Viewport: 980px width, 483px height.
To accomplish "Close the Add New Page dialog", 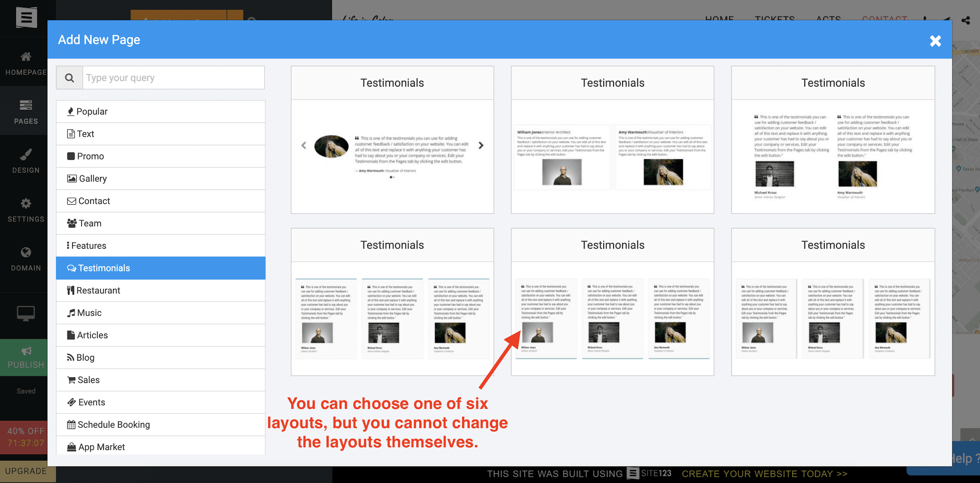I will click(x=935, y=41).
